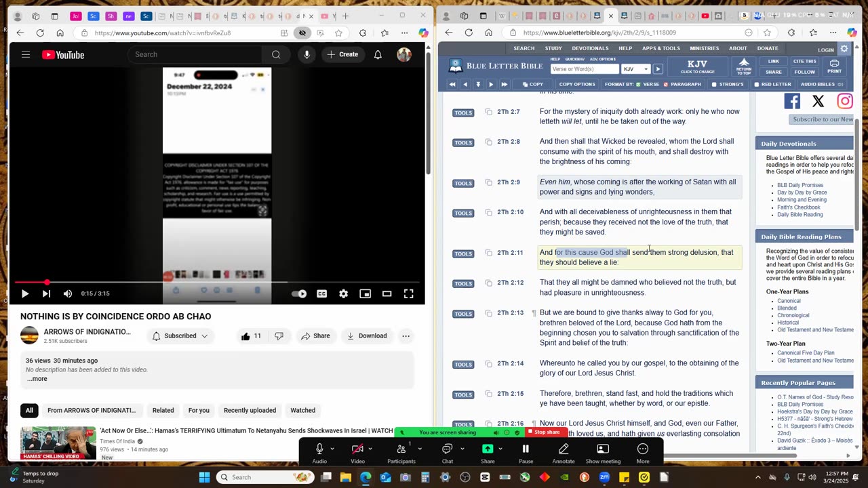Share the YouTube video
The width and height of the screenshot is (868, 488).
(x=315, y=336)
